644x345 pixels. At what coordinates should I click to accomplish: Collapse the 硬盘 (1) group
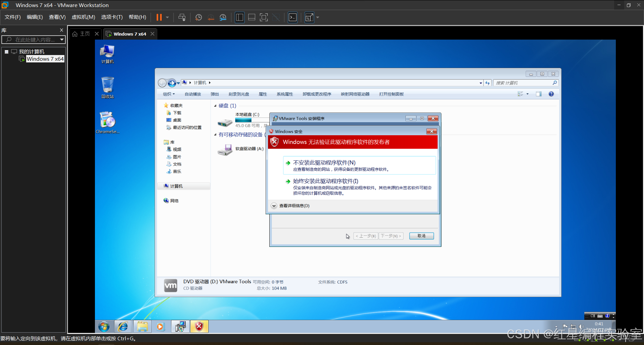tap(215, 106)
